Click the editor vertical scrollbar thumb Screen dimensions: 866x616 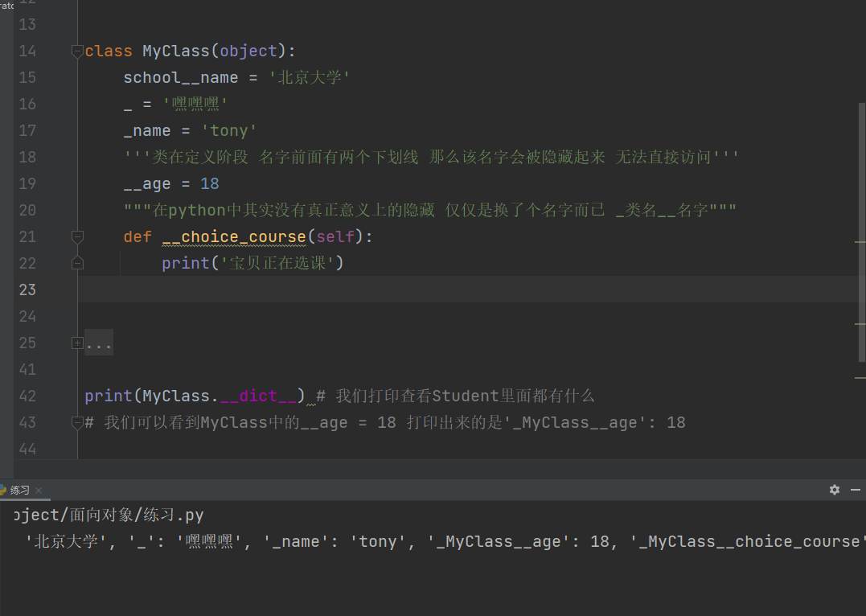pos(862,232)
